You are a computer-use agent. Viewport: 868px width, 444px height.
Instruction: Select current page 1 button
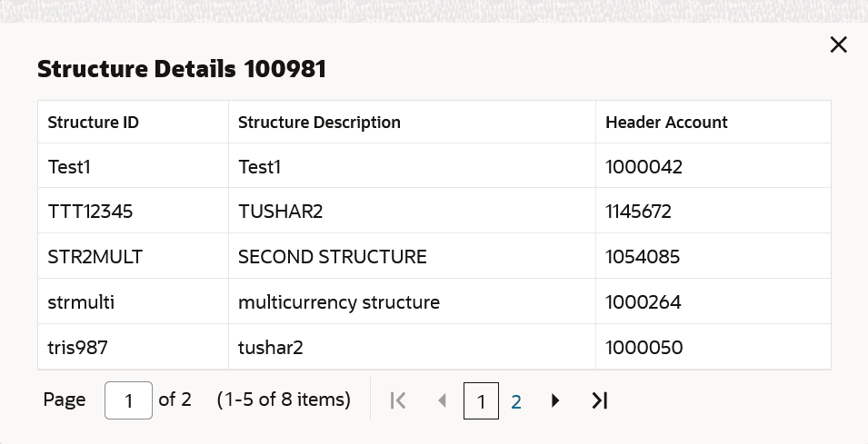pos(481,400)
